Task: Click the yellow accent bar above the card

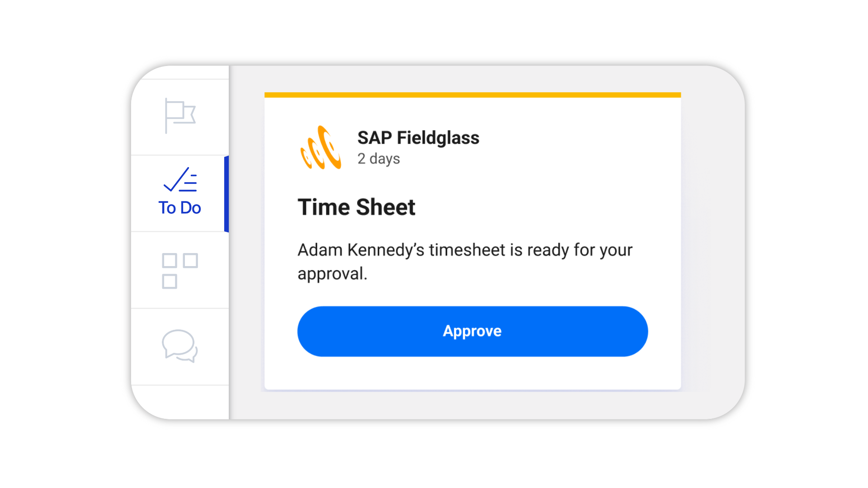Action: [x=472, y=94]
